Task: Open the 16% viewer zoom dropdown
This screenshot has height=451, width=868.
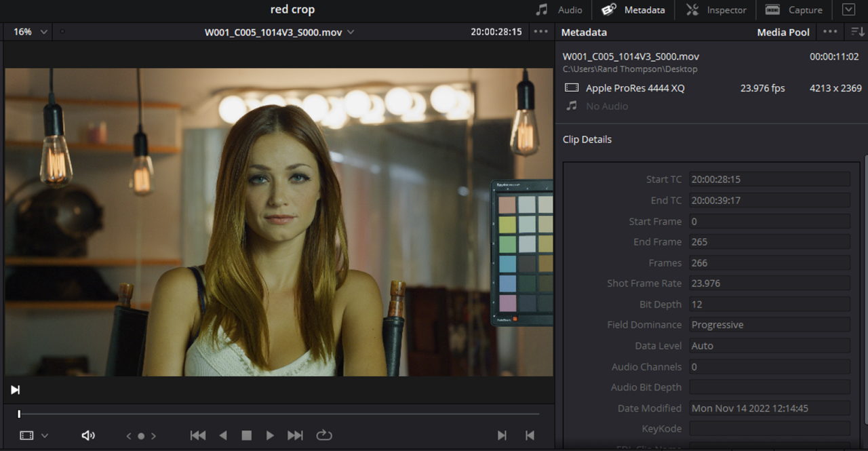Action: pyautogui.click(x=31, y=32)
